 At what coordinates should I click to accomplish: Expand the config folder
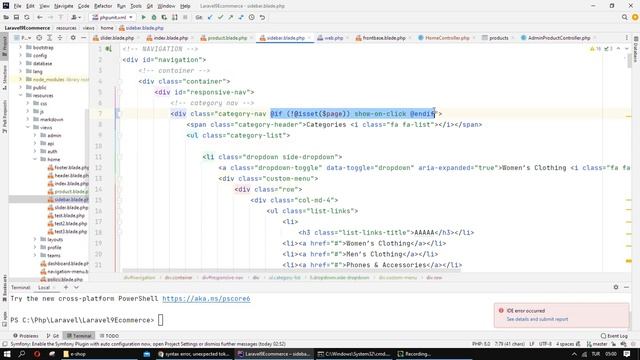[x=20, y=56]
